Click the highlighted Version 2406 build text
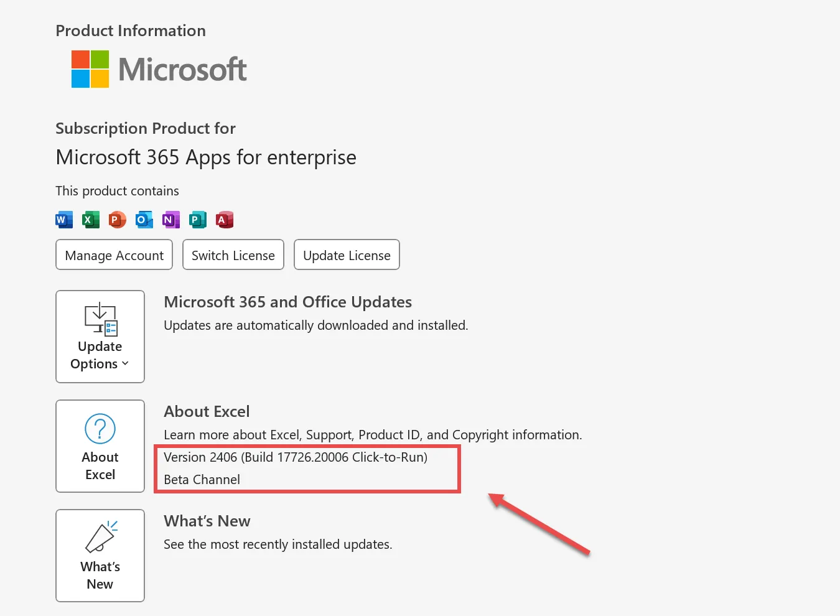 click(x=295, y=457)
